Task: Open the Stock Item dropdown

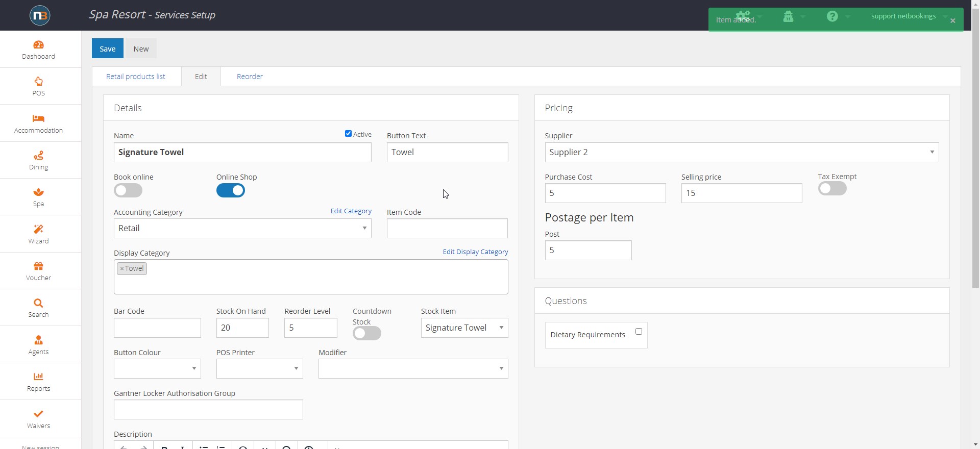Action: [x=464, y=328]
